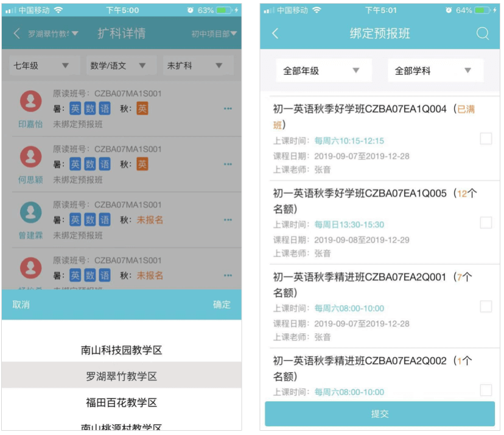Viewport: 504px width, 435px height.
Task: Open more options for 何思颖
Action: (x=228, y=164)
